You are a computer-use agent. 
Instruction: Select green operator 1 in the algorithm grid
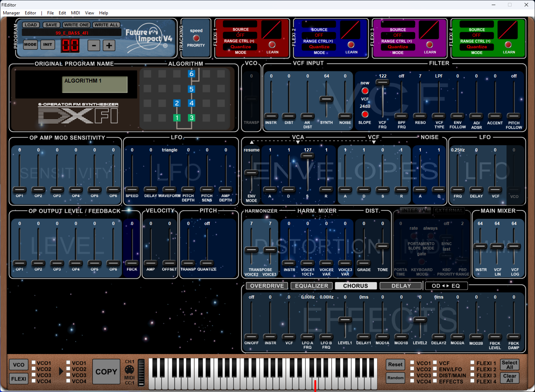[177, 118]
